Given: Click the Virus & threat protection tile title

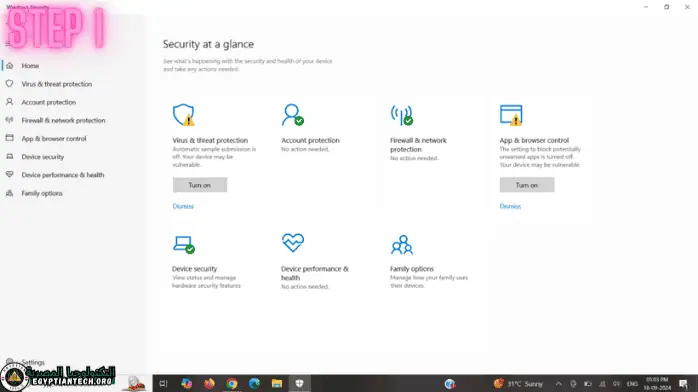Looking at the screenshot, I should 210,140.
